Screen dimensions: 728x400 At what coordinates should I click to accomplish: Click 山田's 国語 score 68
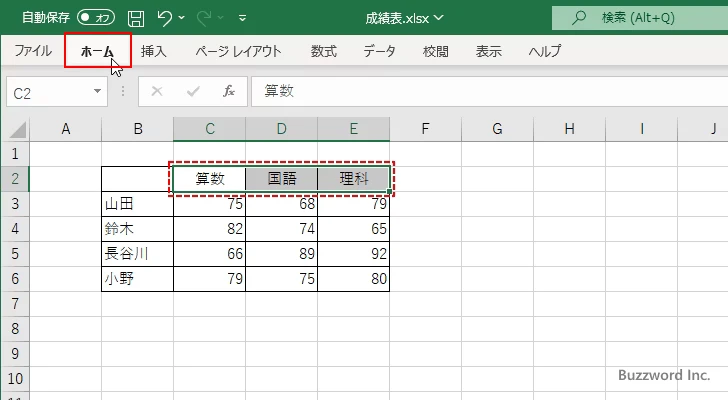281,204
